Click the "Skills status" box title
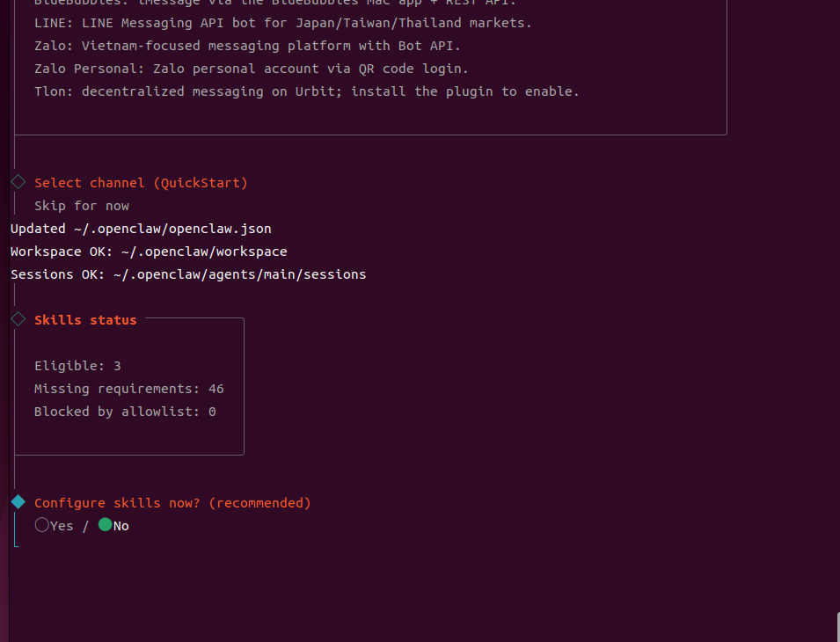This screenshot has height=642, width=840. point(85,320)
